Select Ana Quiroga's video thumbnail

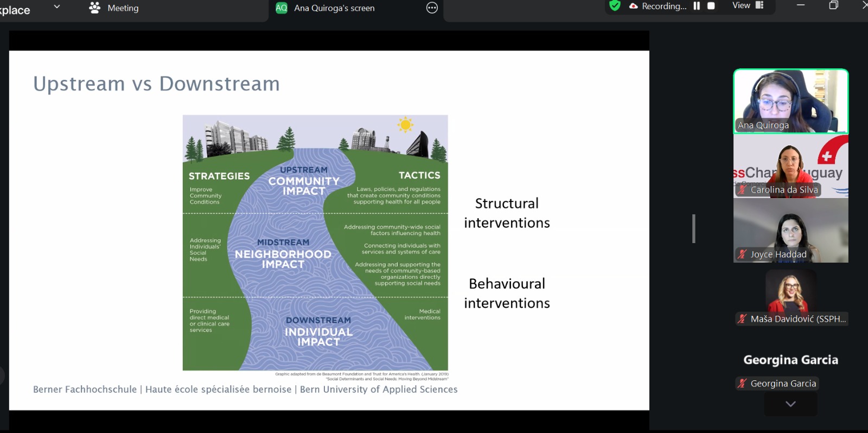[790, 101]
